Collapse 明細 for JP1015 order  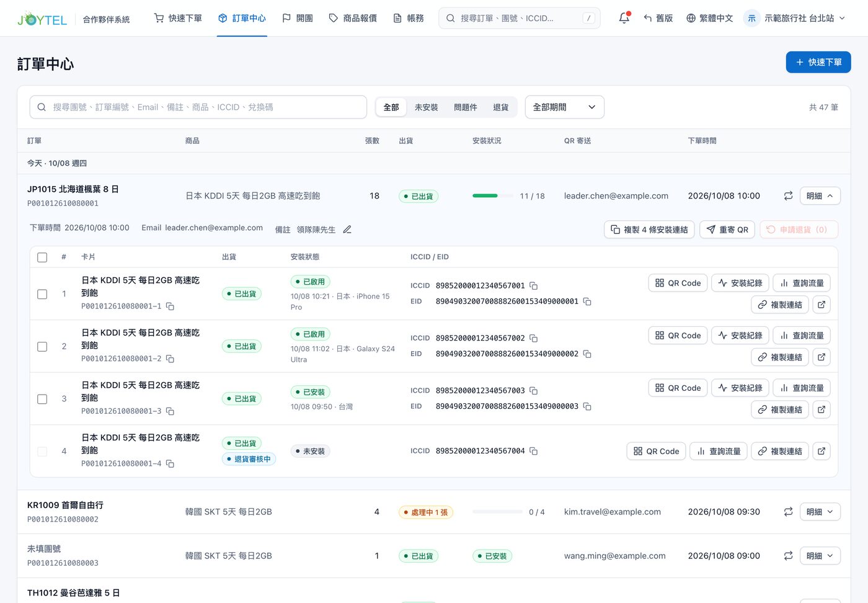click(x=820, y=196)
